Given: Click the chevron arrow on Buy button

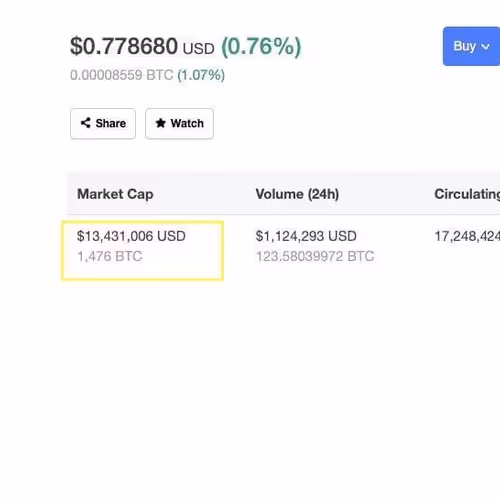Looking at the screenshot, I should click(485, 47).
